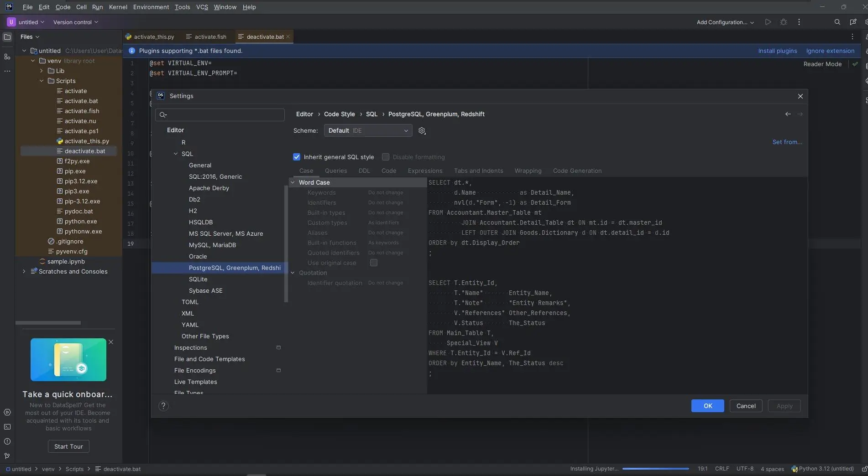Screen dimensions: 868x476
Task: Expand the Lib folder
Action: [x=42, y=71]
